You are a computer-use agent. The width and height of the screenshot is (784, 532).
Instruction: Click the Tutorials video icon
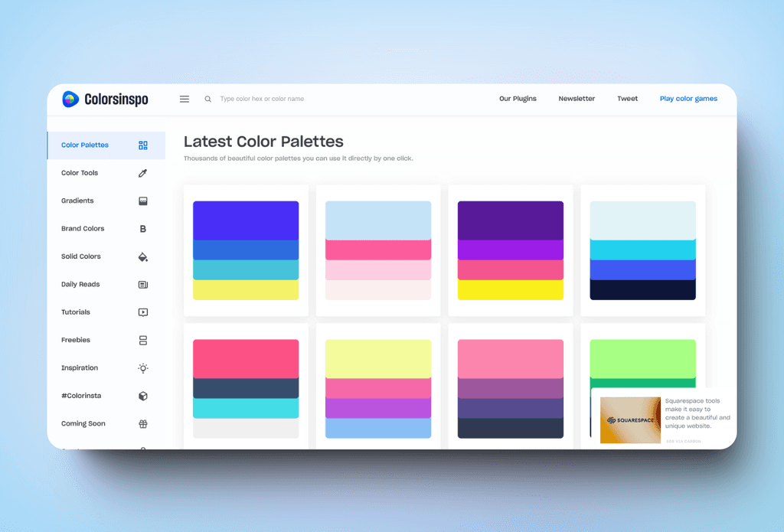pyautogui.click(x=142, y=312)
